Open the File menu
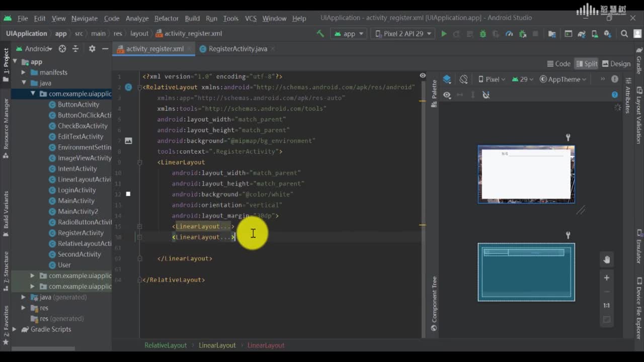The width and height of the screenshot is (644, 362). click(x=23, y=18)
